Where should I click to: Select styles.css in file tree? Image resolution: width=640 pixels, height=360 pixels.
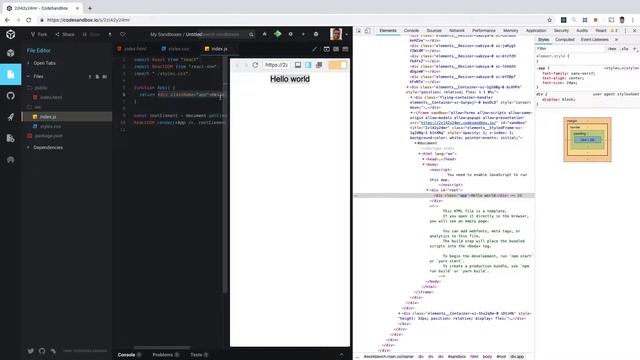point(47,127)
